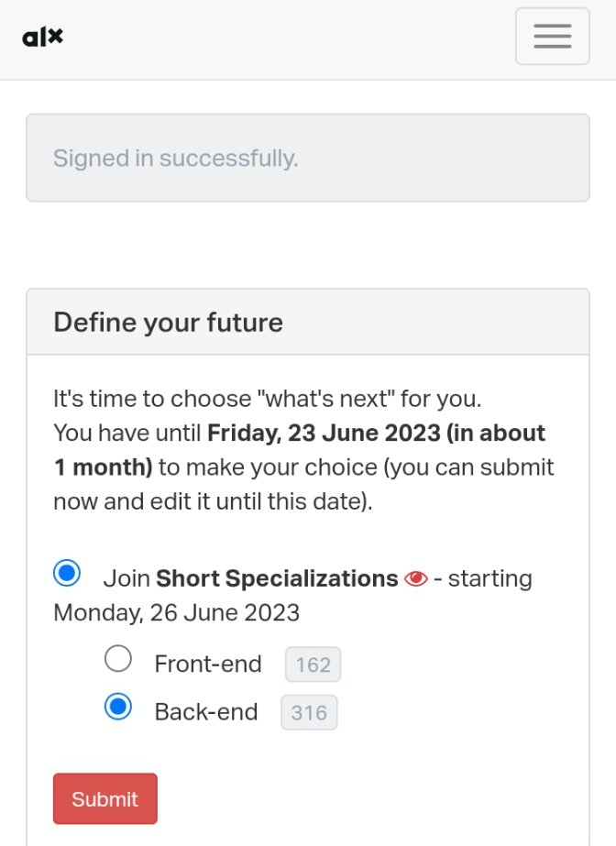
Task: Click the word "Join" in the first option
Action: 126,579
